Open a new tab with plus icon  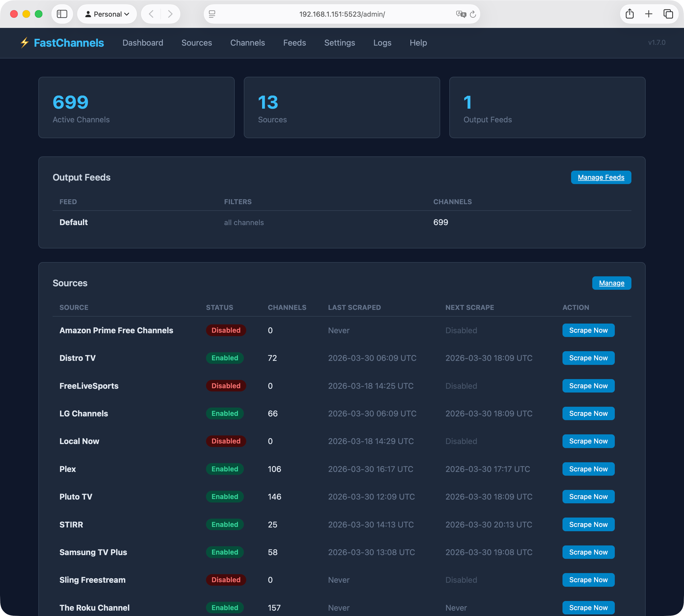pos(649,14)
